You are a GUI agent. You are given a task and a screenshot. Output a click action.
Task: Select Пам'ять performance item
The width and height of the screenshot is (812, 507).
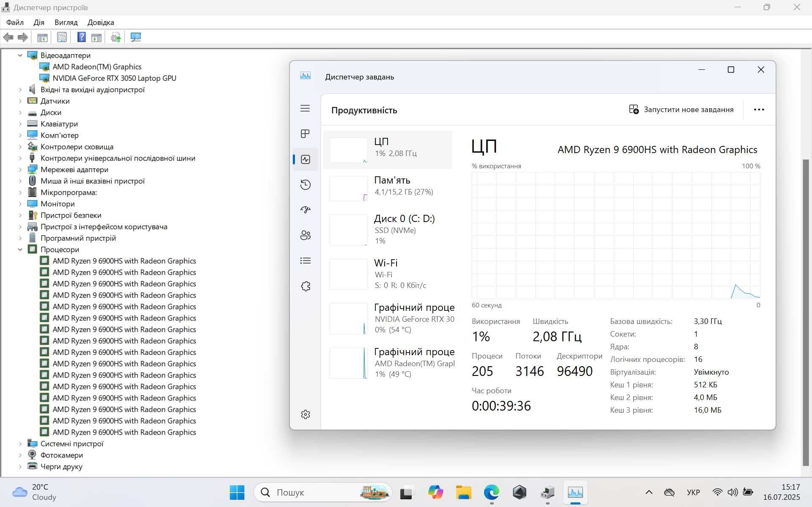pyautogui.click(x=388, y=188)
